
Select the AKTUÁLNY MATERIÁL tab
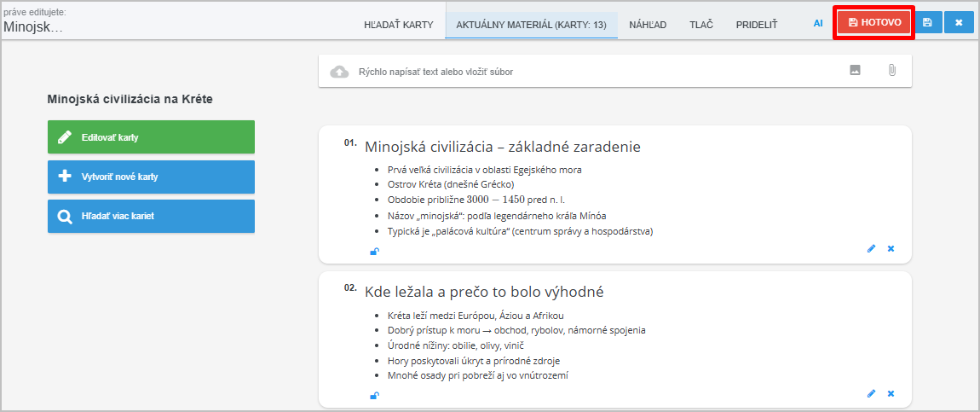coord(531,25)
